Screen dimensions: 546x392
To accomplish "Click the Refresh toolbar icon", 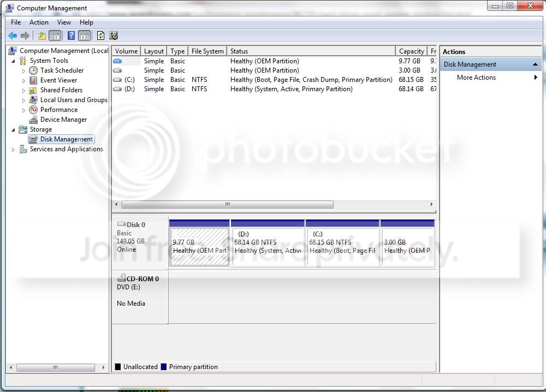I will (x=100, y=35).
